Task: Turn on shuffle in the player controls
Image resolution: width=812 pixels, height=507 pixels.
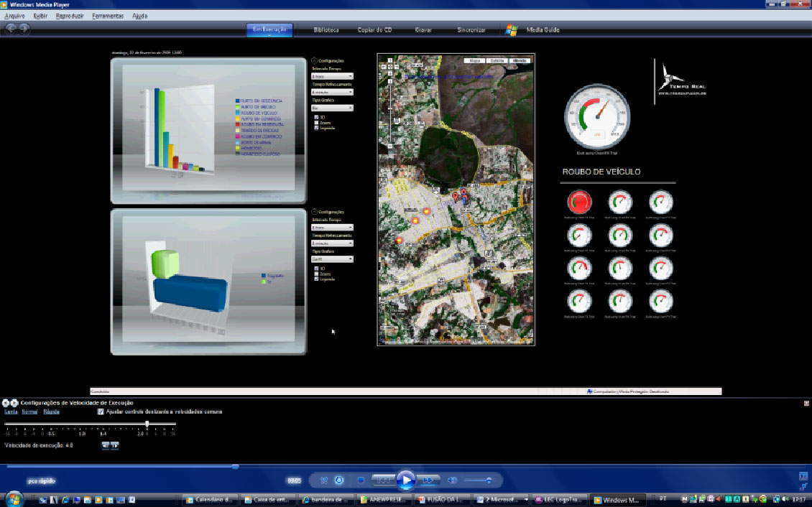Action: (x=323, y=480)
